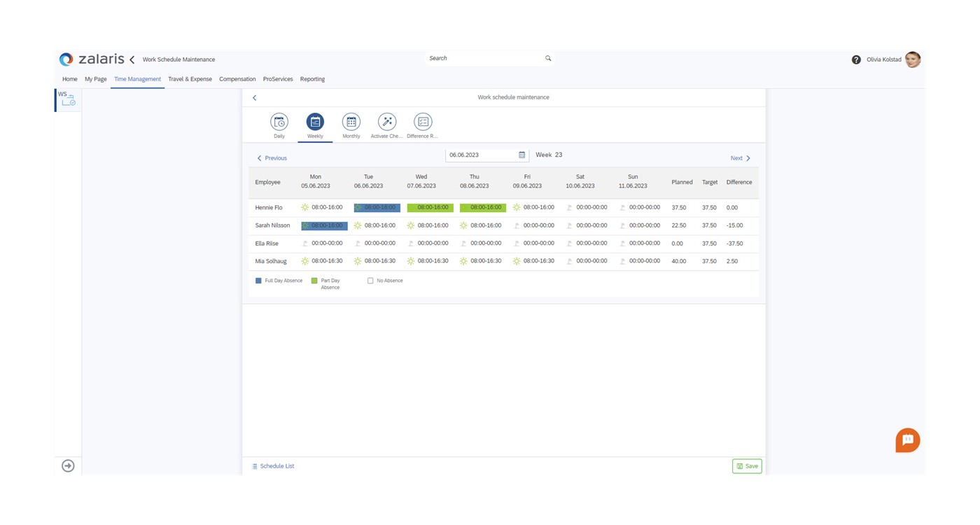Open the Difference Report icon
This screenshot has height=525, width=980.
coord(423,122)
